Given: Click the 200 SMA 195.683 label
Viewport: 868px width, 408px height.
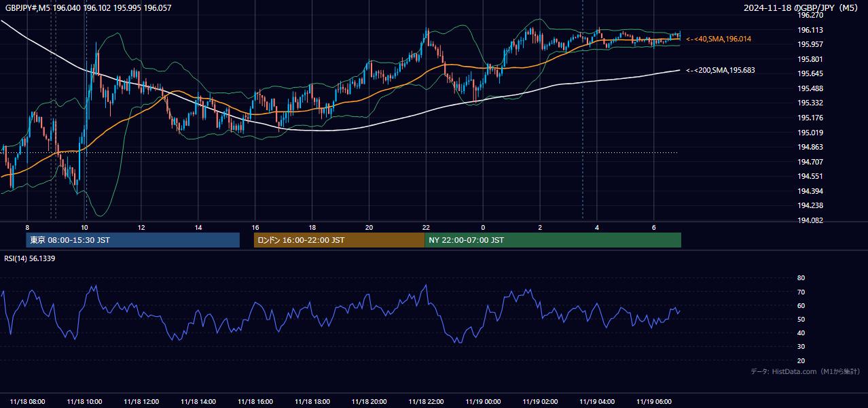Looking at the screenshot, I should pos(721,70).
